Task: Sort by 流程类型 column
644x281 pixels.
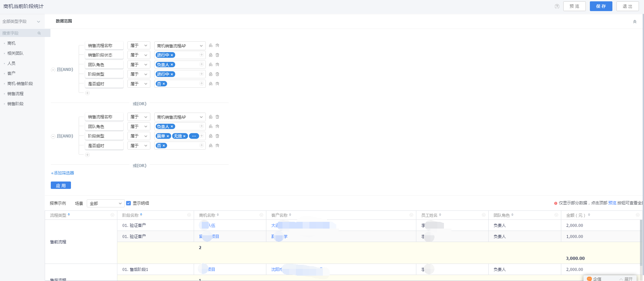Action: pos(69,215)
